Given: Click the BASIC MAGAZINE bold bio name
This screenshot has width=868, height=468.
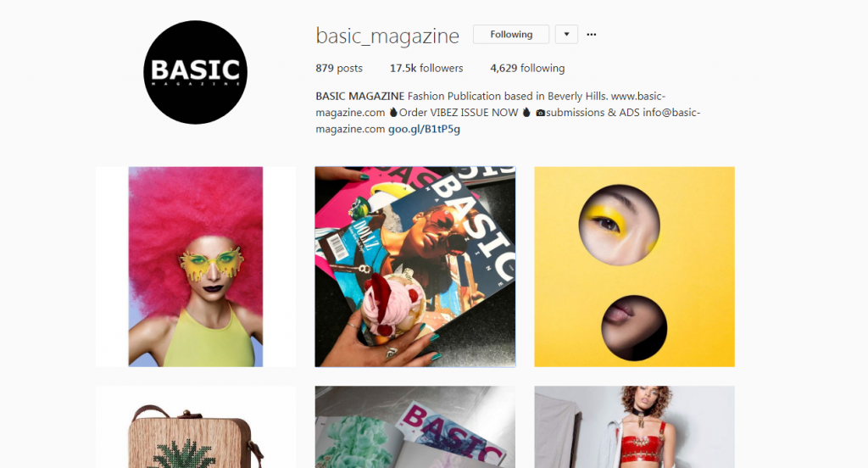Looking at the screenshot, I should pyautogui.click(x=359, y=96).
